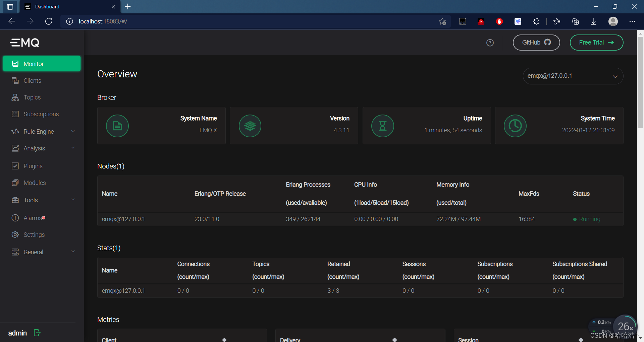Click the EMQ logo
Image resolution: width=644 pixels, height=342 pixels.
(25, 43)
